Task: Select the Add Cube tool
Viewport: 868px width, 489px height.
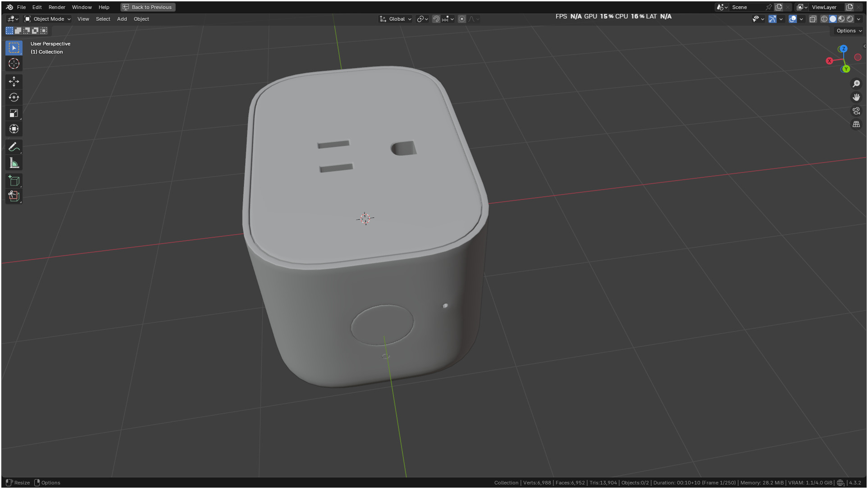Action: click(14, 181)
